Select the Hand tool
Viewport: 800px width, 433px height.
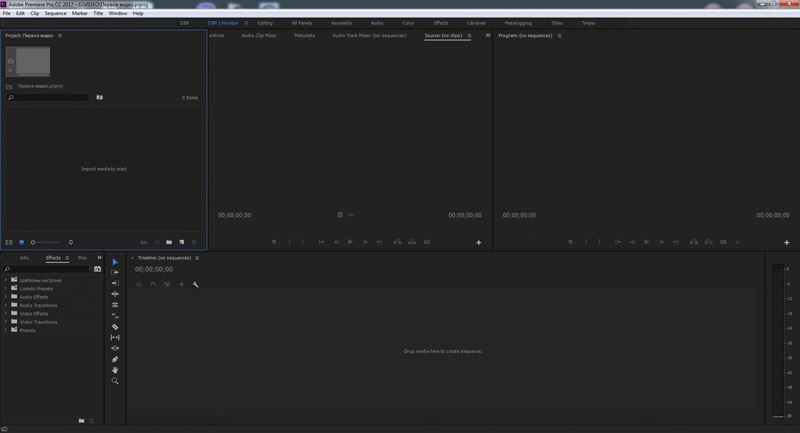click(x=115, y=370)
